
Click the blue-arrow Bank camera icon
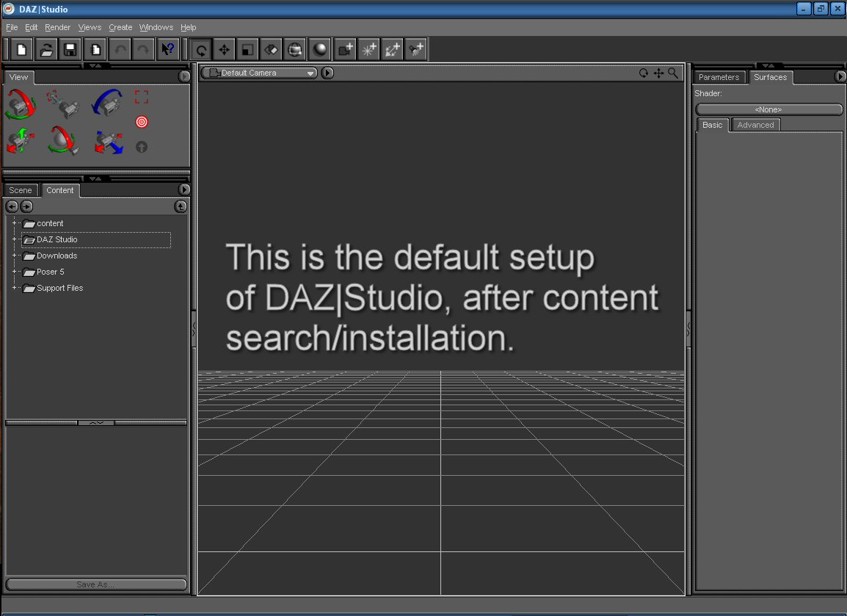pyautogui.click(x=107, y=104)
